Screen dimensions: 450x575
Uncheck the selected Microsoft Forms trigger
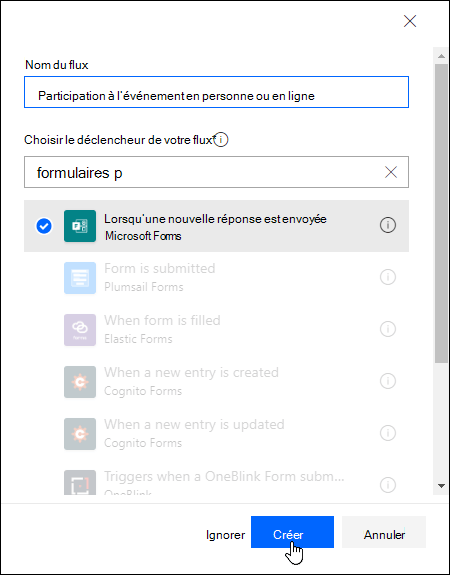click(x=44, y=226)
